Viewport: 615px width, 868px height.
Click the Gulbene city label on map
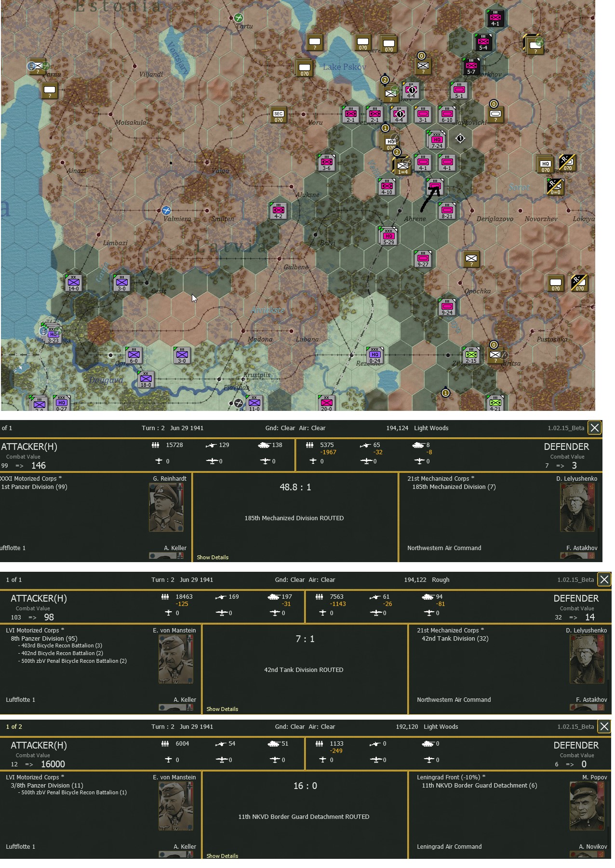point(296,267)
